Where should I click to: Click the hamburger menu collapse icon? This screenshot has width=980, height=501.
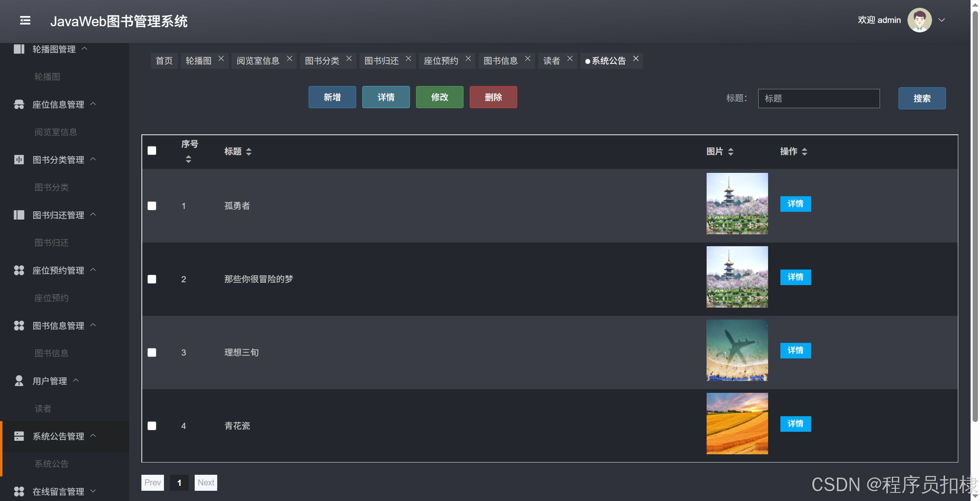pos(25,20)
